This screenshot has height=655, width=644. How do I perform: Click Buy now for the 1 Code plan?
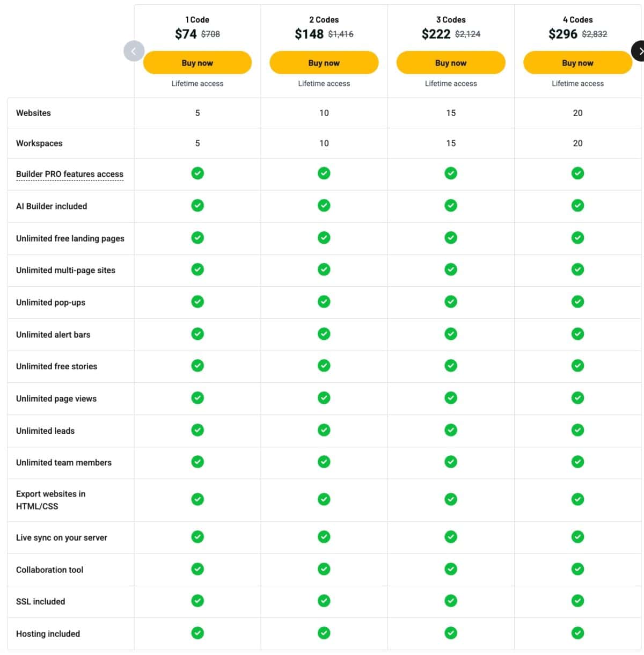(x=197, y=62)
